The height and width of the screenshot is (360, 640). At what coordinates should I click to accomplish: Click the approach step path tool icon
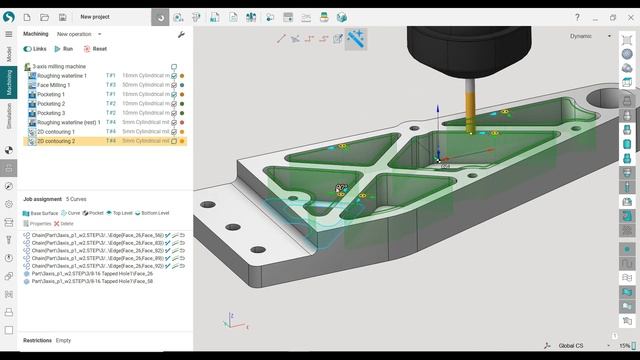click(x=310, y=39)
